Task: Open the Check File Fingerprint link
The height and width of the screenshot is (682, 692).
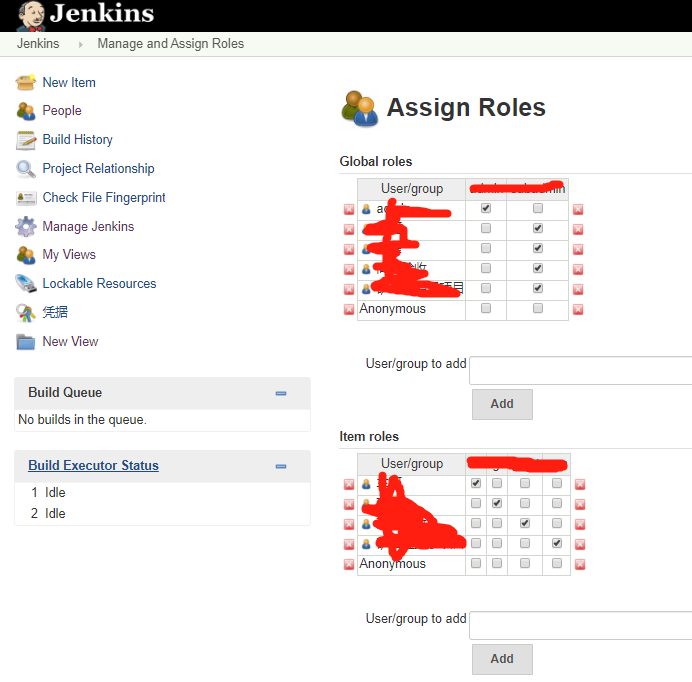Action: click(104, 198)
